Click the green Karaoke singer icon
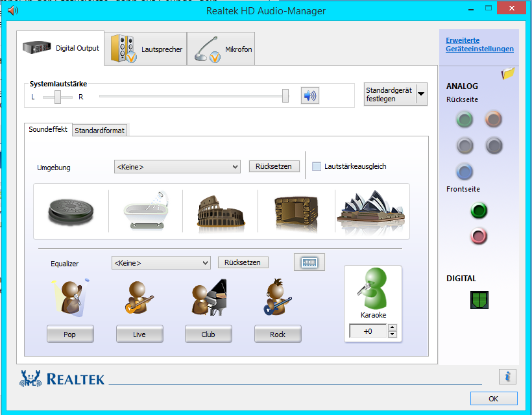 [372, 288]
